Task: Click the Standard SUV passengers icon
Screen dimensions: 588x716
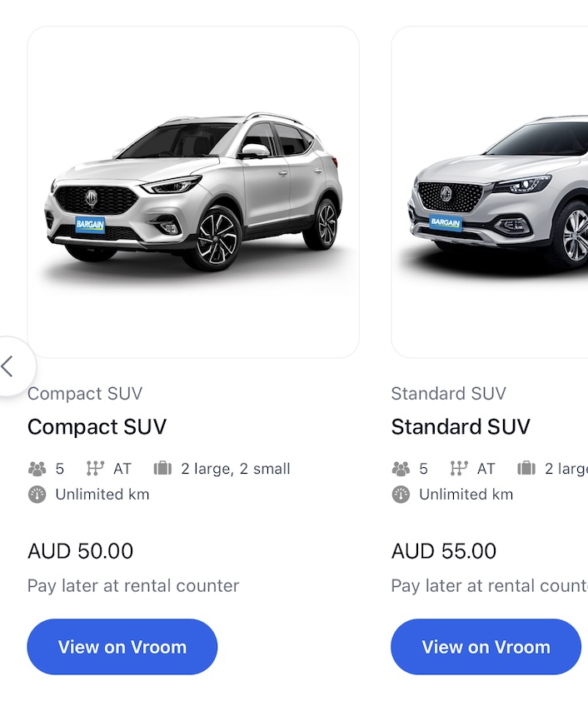Action: coord(401,469)
